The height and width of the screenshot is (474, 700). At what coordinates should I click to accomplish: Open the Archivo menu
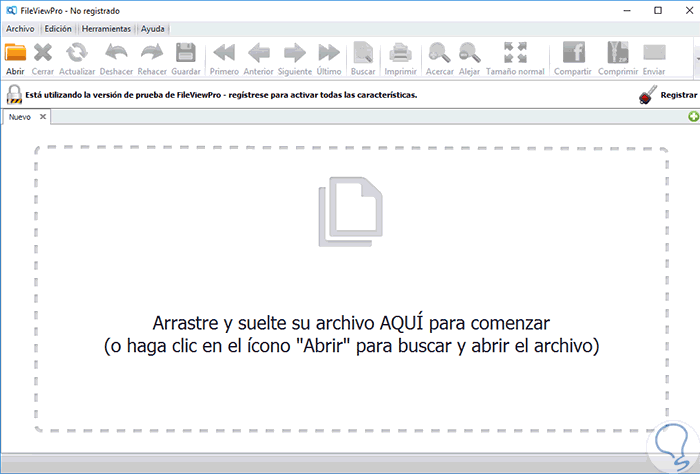click(x=20, y=29)
